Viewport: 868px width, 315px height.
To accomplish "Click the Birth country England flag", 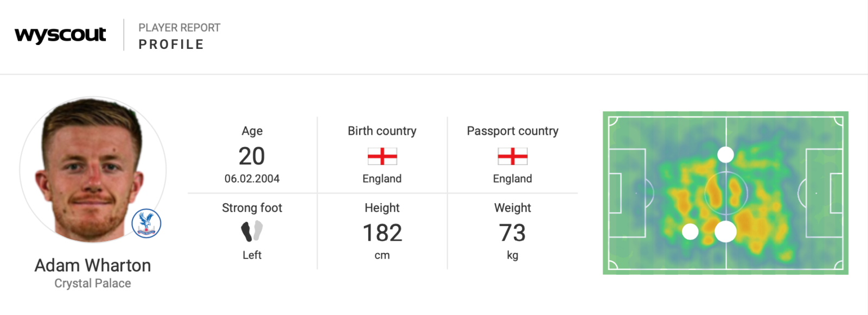I will [382, 156].
